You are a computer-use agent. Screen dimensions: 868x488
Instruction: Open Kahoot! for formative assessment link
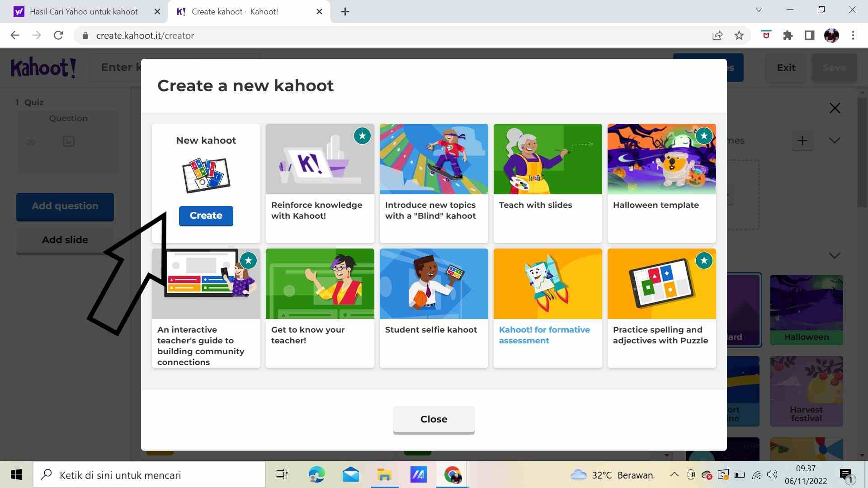pyautogui.click(x=544, y=335)
